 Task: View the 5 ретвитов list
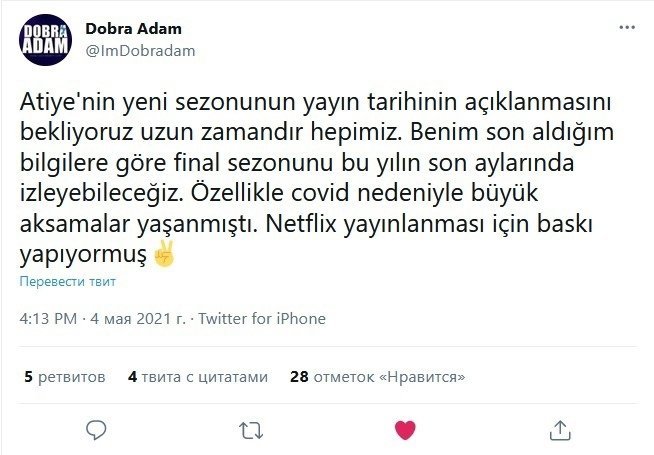(65, 377)
